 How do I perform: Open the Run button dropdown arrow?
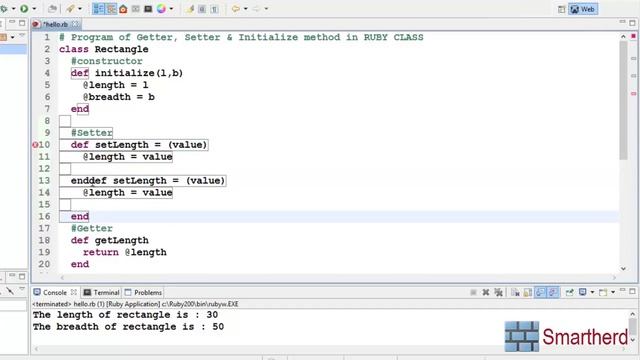[x=34, y=9]
